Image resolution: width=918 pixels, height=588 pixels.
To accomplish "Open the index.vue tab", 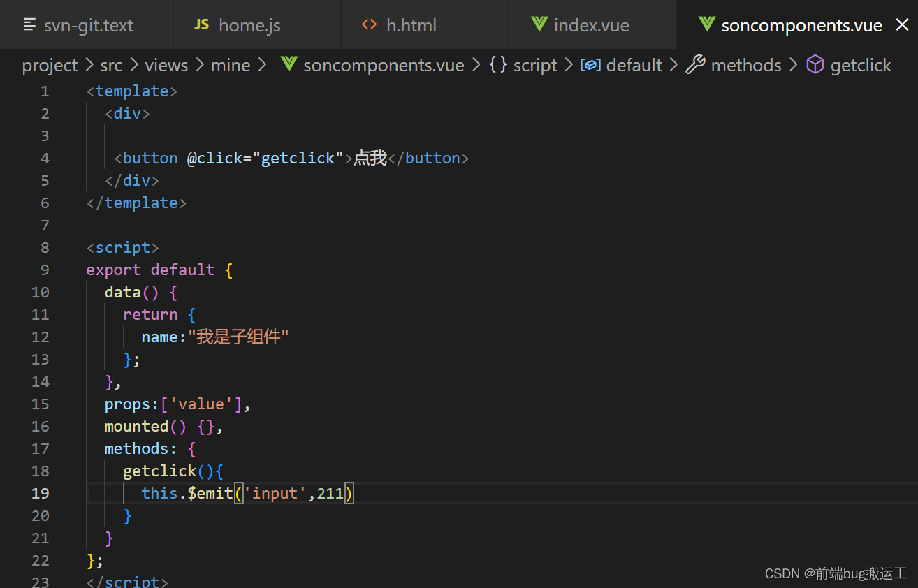I will pos(592,24).
